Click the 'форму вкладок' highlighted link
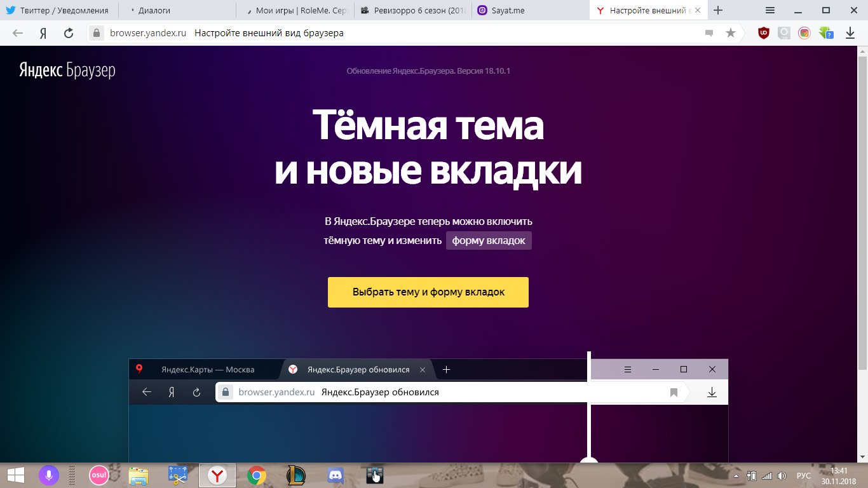 489,241
